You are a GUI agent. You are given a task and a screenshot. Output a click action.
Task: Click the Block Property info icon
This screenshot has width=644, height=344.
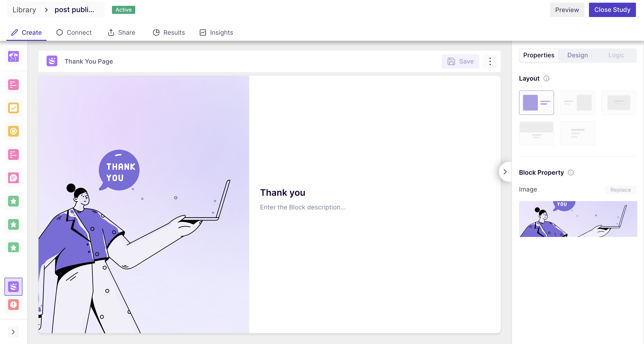(x=571, y=172)
